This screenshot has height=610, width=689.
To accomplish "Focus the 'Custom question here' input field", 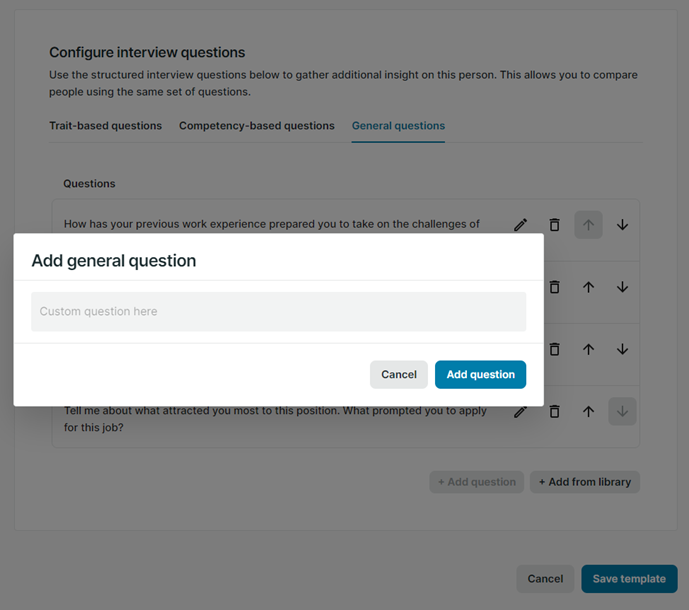I will point(279,312).
